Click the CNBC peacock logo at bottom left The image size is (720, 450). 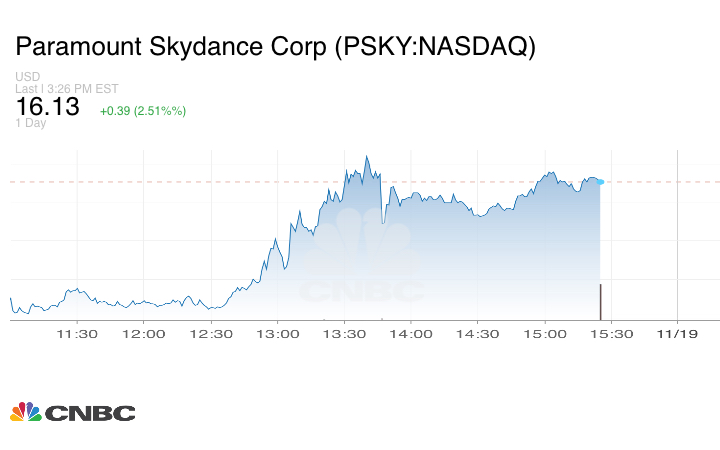pyautogui.click(x=72, y=412)
